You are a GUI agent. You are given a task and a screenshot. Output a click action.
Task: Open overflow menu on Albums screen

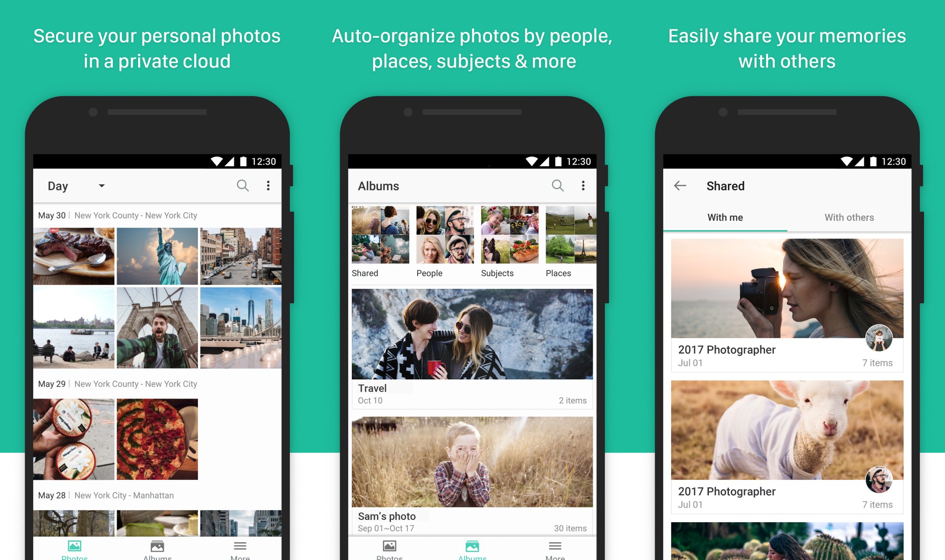click(x=583, y=185)
